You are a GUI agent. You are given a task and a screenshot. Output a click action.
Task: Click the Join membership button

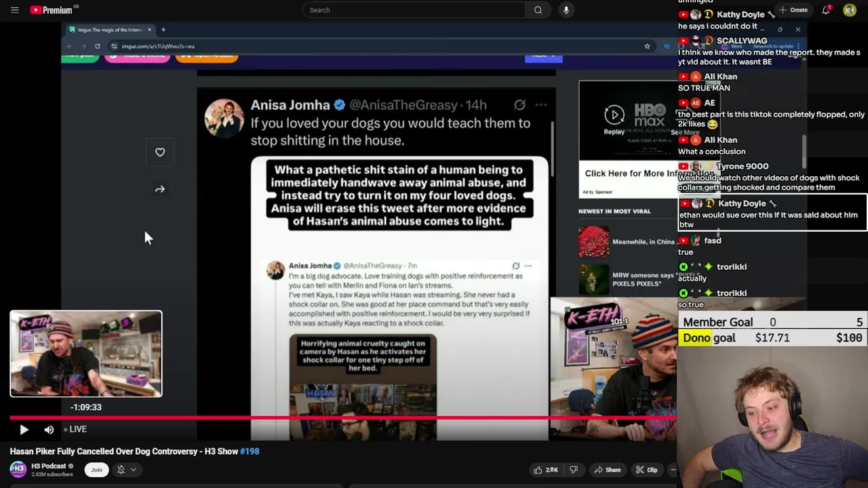coord(96,470)
